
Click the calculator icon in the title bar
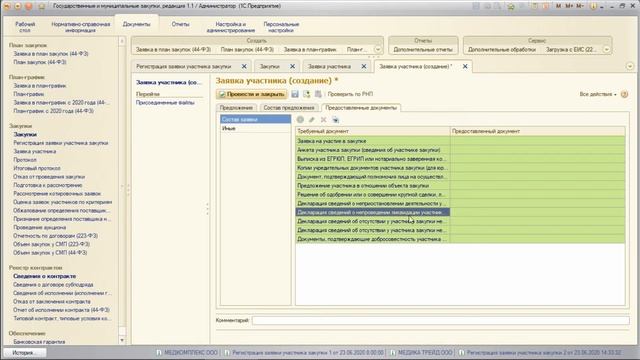click(535, 6)
